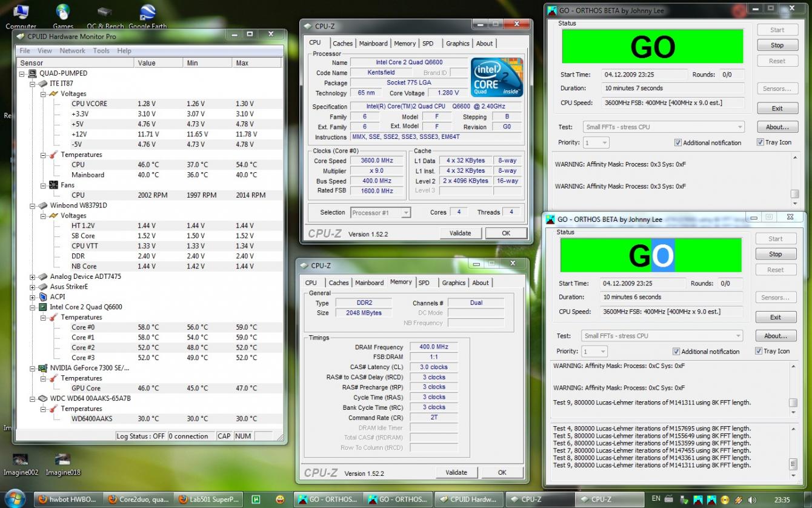This screenshot has height=508, width=812.
Task: Click the CPUID Hardware Monitor taskbar button
Action: 468,500
